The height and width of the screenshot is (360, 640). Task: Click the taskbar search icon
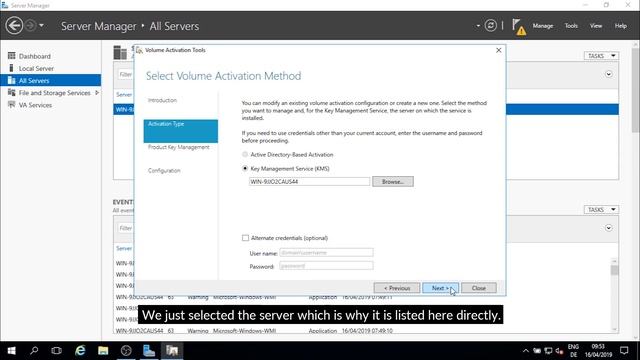click(x=34, y=351)
